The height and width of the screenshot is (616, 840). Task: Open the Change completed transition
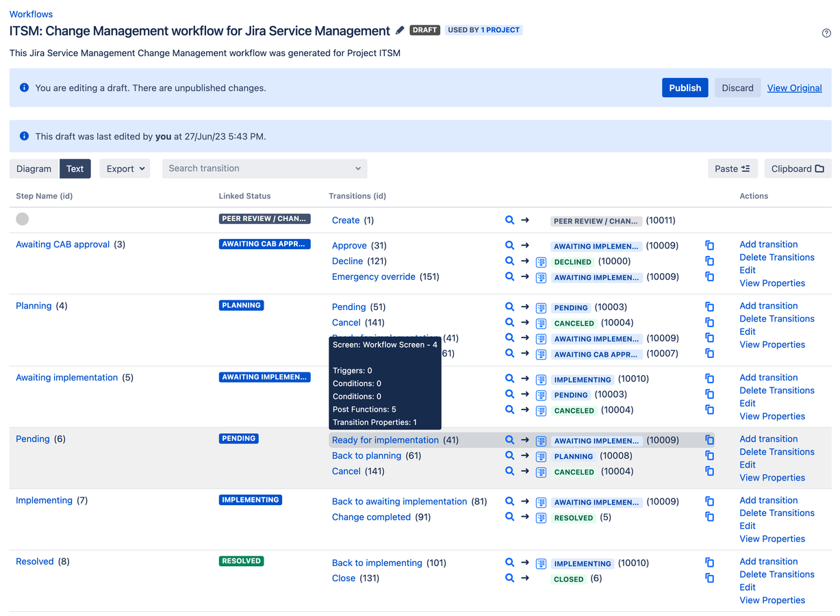(371, 517)
